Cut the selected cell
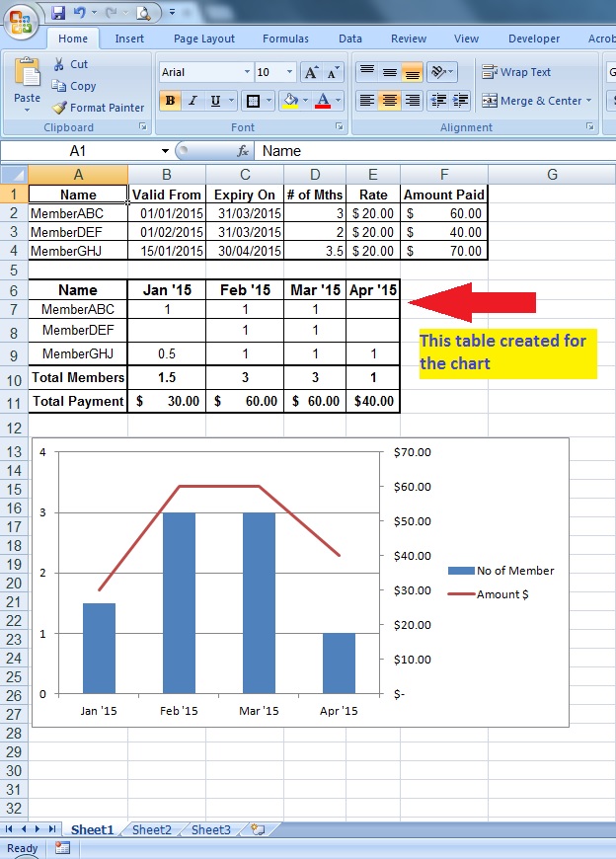The image size is (616, 859). 71,64
